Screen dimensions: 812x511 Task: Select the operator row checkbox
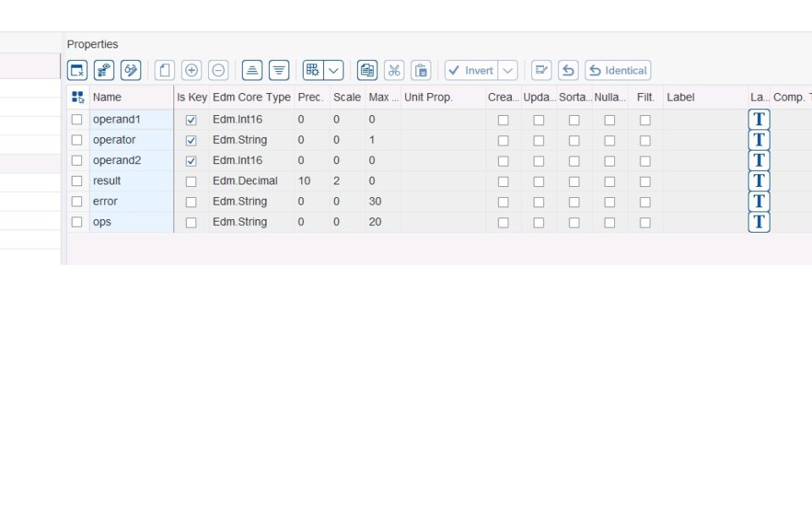click(x=77, y=140)
